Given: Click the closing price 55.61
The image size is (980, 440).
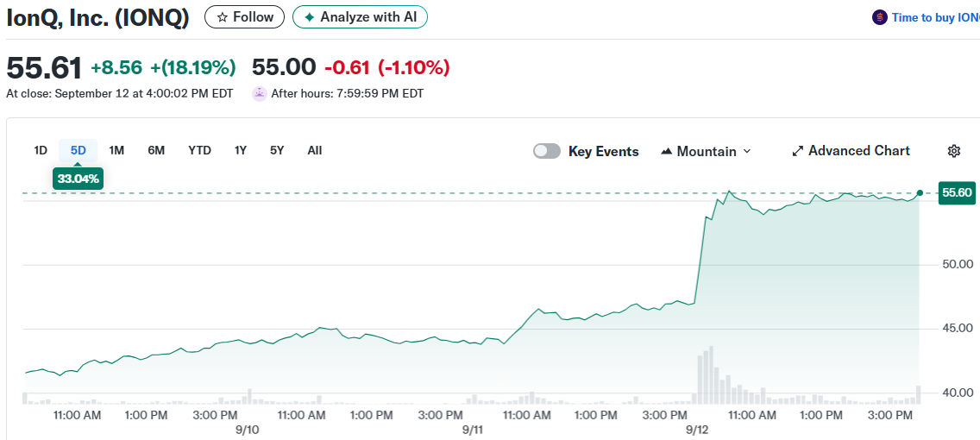Looking at the screenshot, I should coord(44,68).
